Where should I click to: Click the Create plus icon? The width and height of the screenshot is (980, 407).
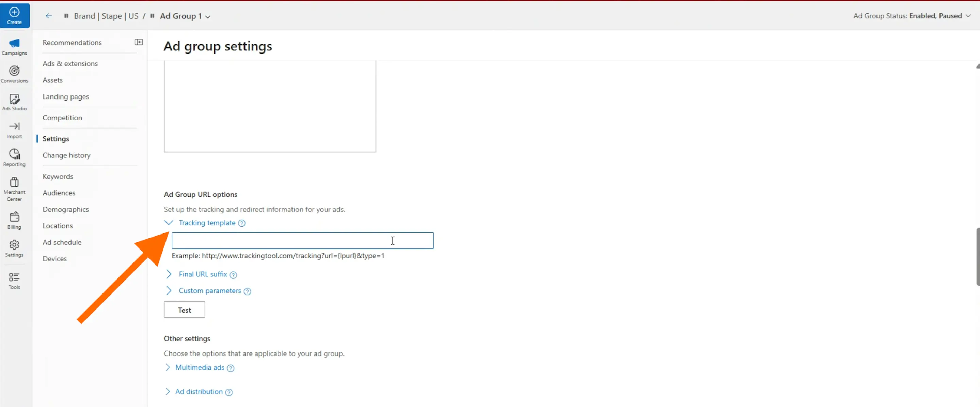tap(14, 12)
